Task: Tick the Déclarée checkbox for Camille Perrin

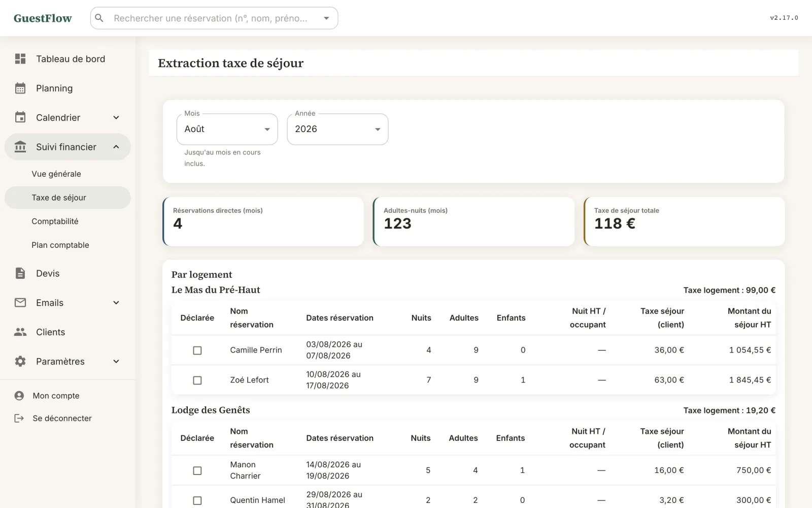Action: pyautogui.click(x=197, y=351)
